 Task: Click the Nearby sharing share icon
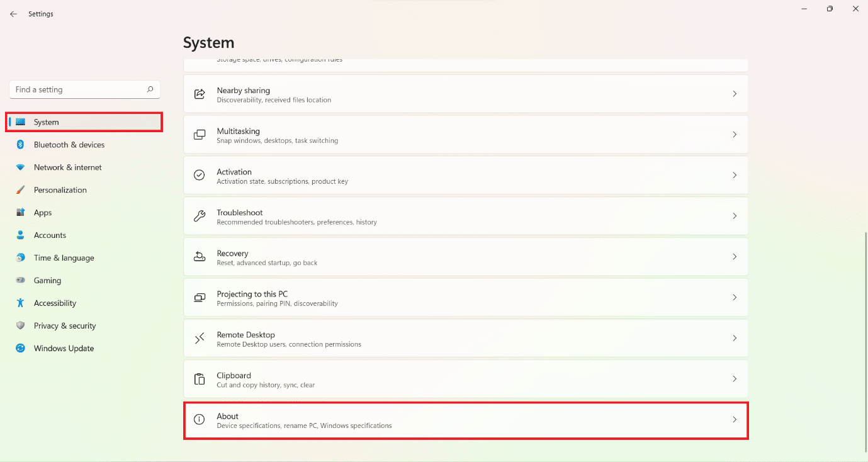point(200,94)
